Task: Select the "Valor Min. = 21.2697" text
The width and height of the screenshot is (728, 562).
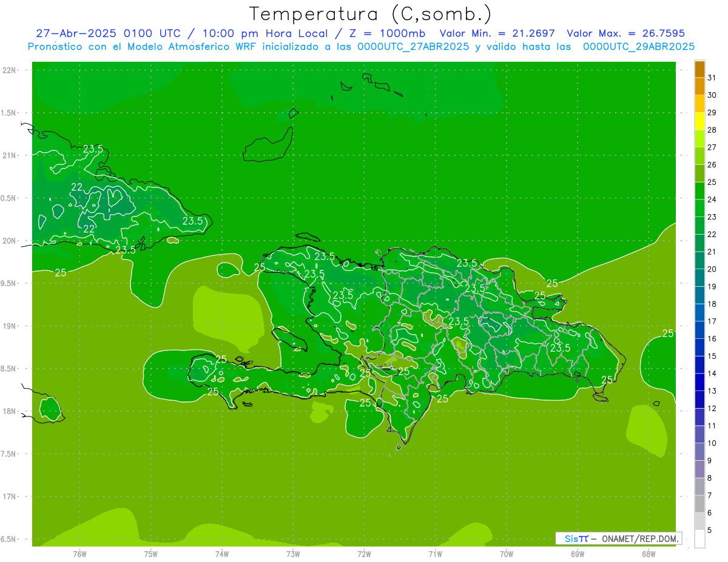Action: (x=497, y=33)
